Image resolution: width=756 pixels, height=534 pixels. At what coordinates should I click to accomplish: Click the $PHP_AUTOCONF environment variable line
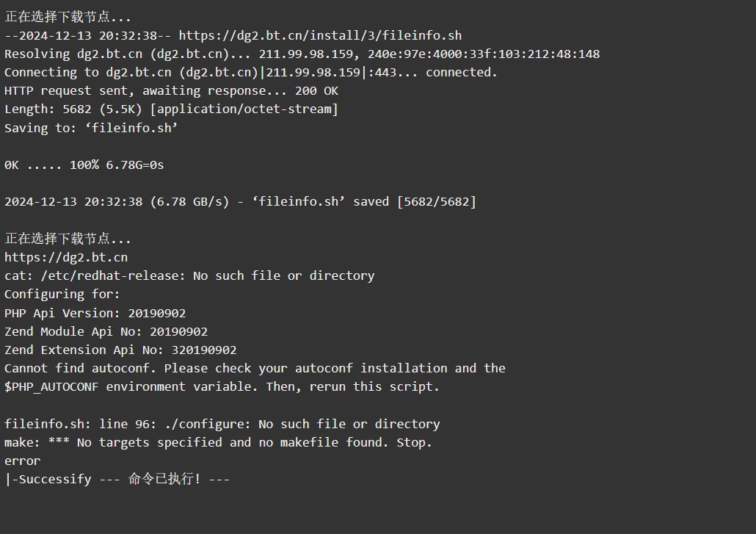coord(222,387)
